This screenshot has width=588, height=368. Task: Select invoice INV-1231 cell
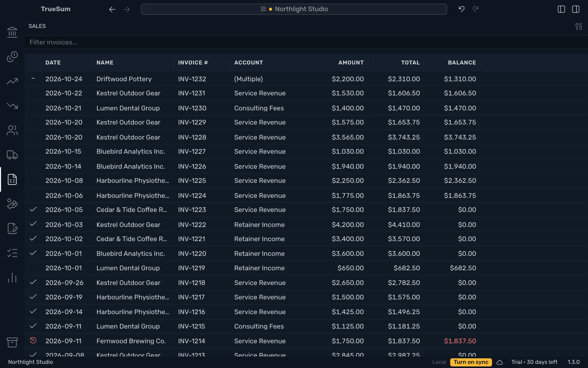[x=191, y=93]
